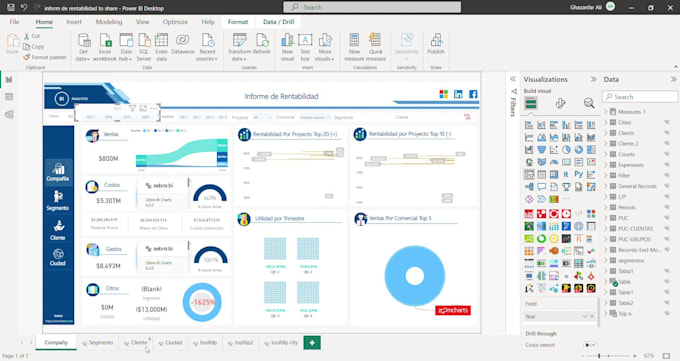Open the Year field dropdown arrow
Image resolution: width=680 pixels, height=361 pixels.
coord(584,316)
